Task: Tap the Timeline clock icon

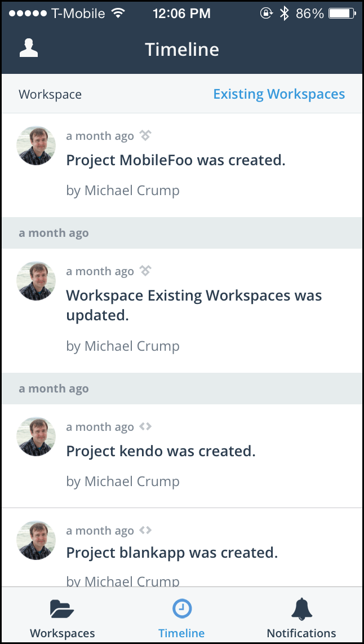Action: pos(181,608)
